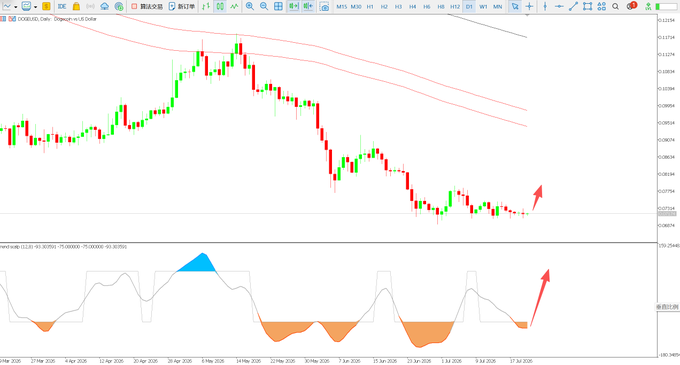Zoom in on the chart
This screenshot has height=365, width=680.
click(x=250, y=6)
